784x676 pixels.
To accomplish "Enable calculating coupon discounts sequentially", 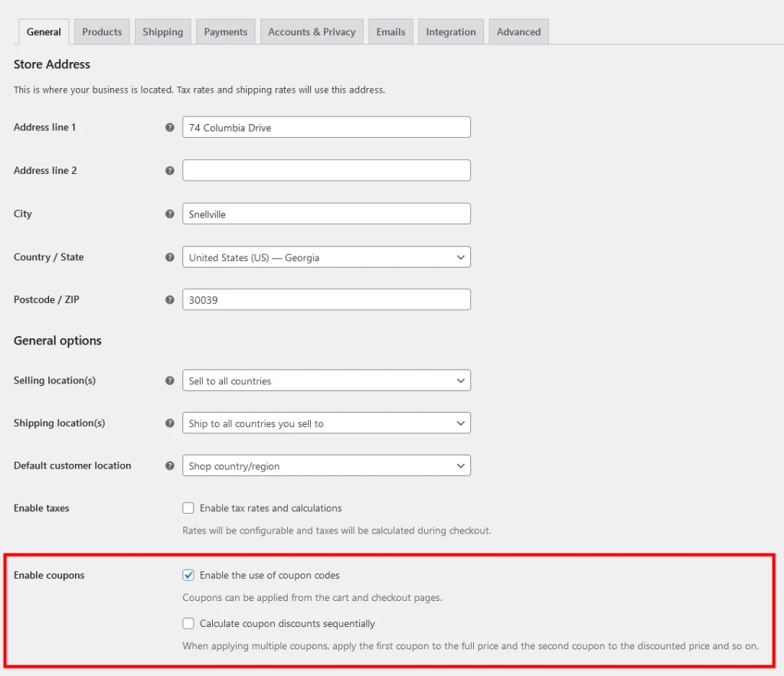I will (x=188, y=623).
